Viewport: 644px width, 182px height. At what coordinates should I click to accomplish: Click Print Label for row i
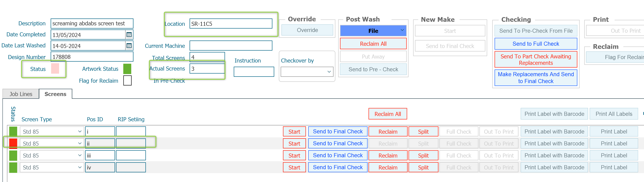pos(614,132)
